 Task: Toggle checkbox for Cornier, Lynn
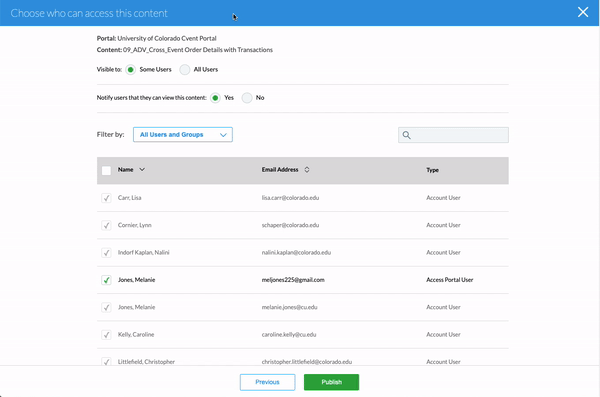pyautogui.click(x=106, y=225)
